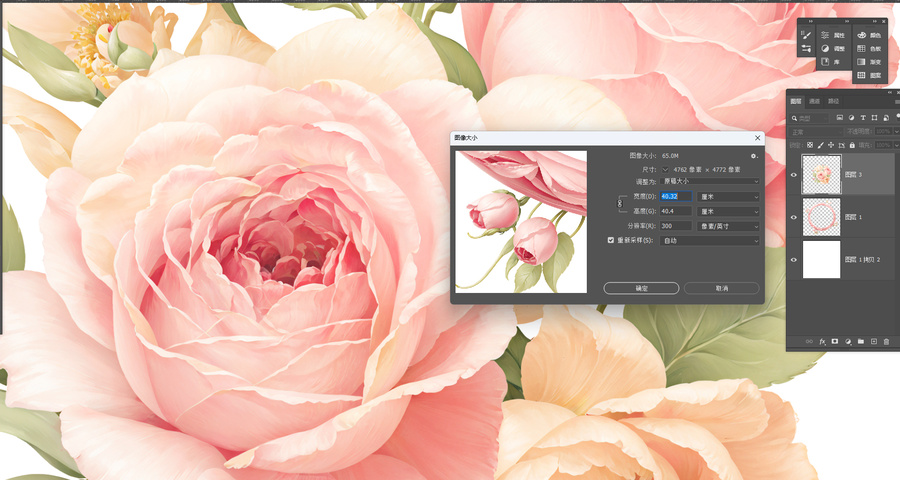The width and height of the screenshot is (900, 480).
Task: Open the Gradients (渐变) panel
Action: pyautogui.click(x=870, y=62)
